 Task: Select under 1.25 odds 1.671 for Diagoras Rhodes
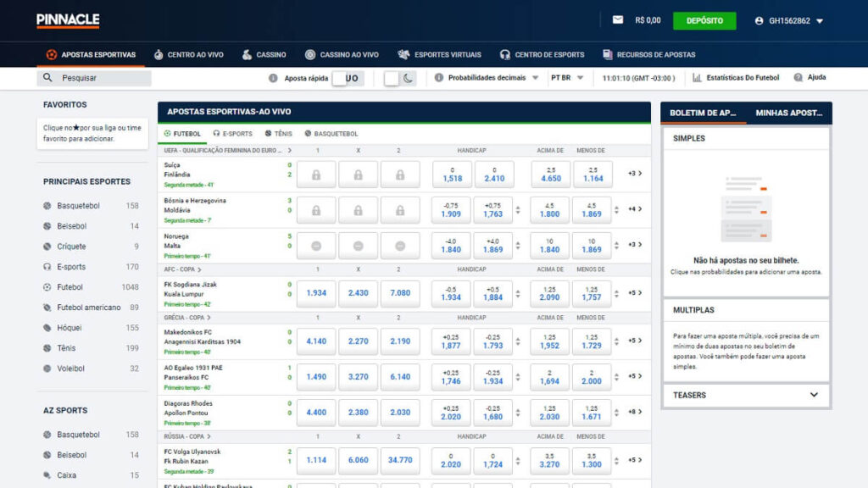pyautogui.click(x=592, y=413)
